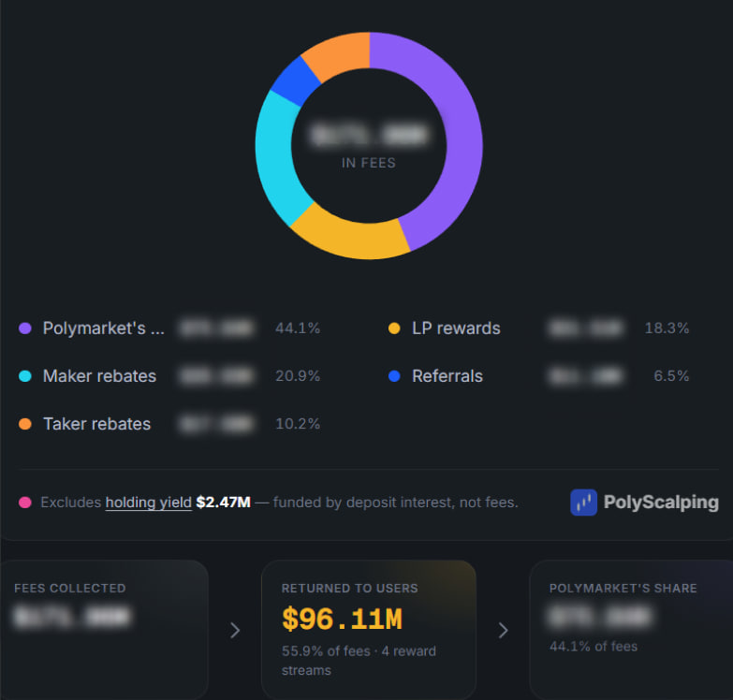Click the pink holding yield dot
The image size is (733, 700).
tap(24, 503)
